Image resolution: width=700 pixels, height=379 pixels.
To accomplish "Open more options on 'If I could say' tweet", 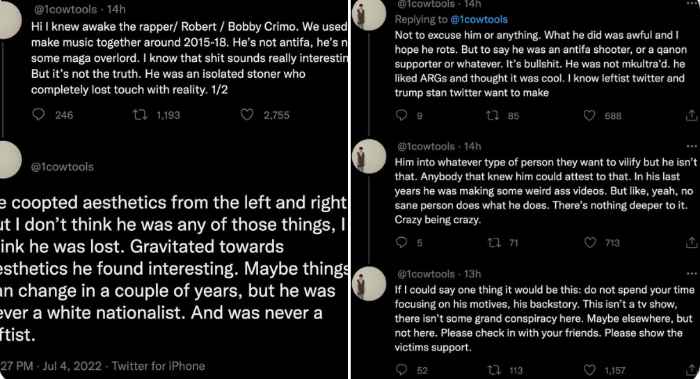I will coord(692,273).
